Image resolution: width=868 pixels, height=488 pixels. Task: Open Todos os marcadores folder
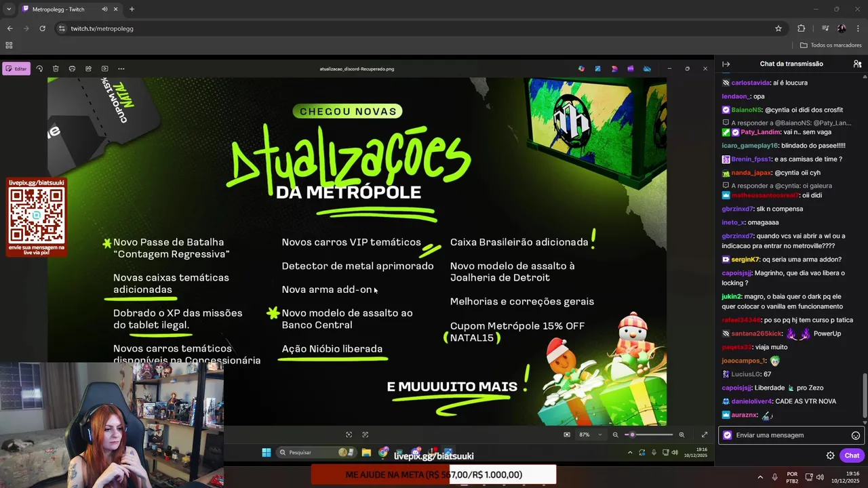pos(830,45)
